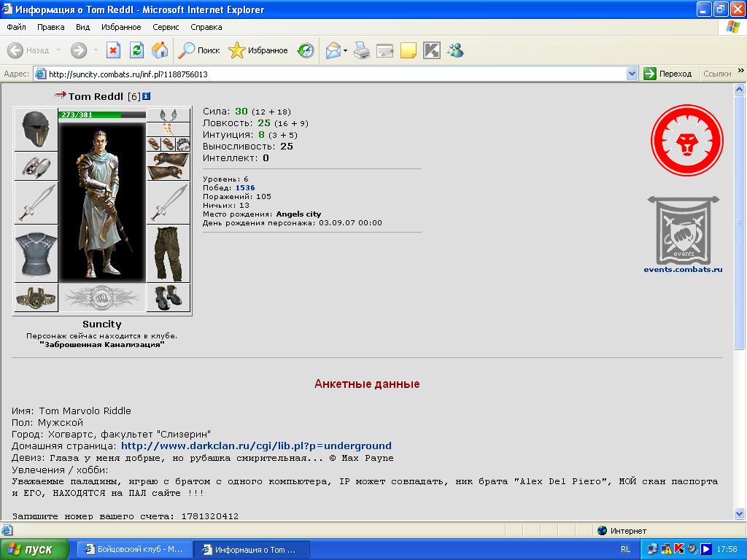This screenshot has width=747, height=560.
Task: Click the blue info icon beside Tom Reddl
Action: (x=146, y=96)
